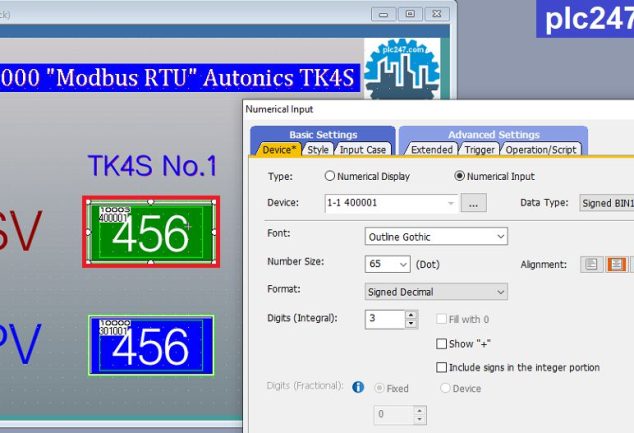The height and width of the screenshot is (433, 634).
Task: Minimize the editor window
Action: click(384, 14)
